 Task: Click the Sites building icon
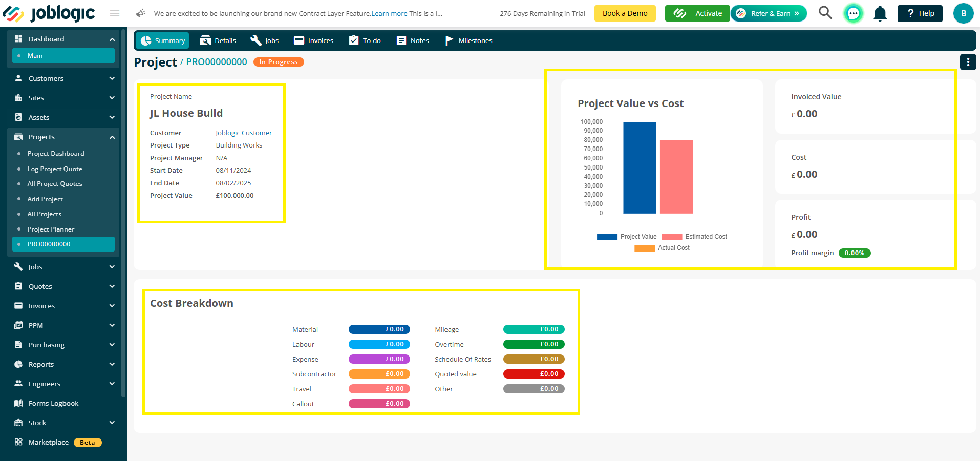tap(18, 98)
